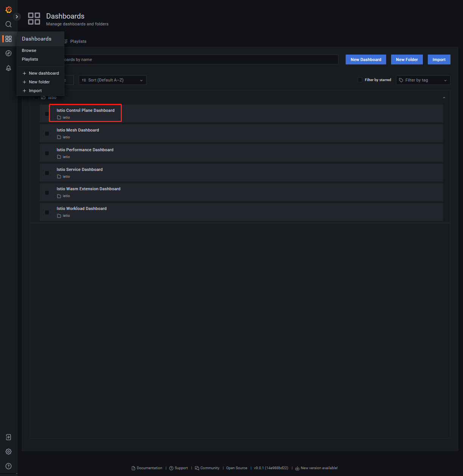Viewport: 463px width, 476px height.
Task: Click the blue New Dashboard button
Action: click(366, 60)
